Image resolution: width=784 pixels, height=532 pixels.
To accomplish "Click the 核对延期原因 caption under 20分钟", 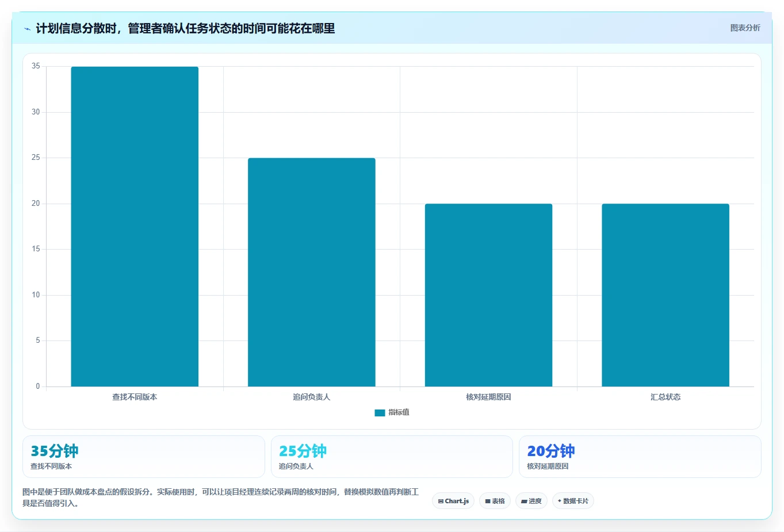I will coord(548,466).
